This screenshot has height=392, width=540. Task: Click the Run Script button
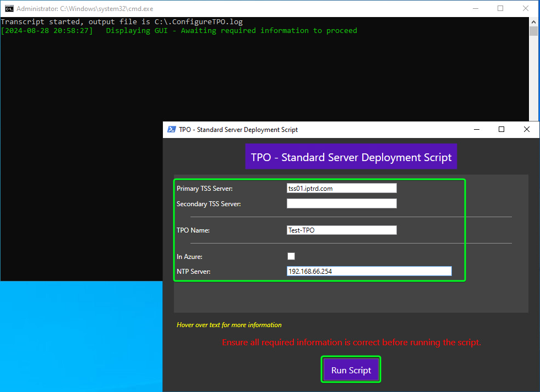pos(351,369)
